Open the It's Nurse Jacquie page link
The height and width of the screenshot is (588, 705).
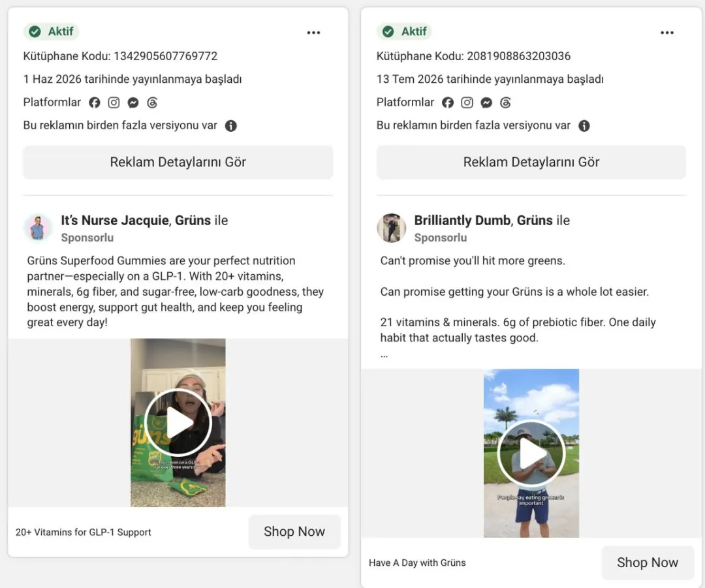click(x=115, y=221)
